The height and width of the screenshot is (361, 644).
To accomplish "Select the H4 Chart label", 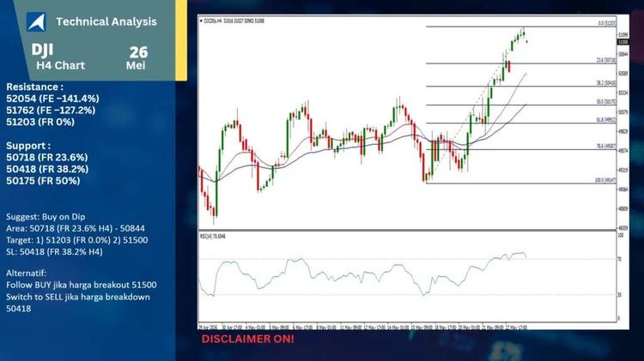I will click(x=60, y=66).
